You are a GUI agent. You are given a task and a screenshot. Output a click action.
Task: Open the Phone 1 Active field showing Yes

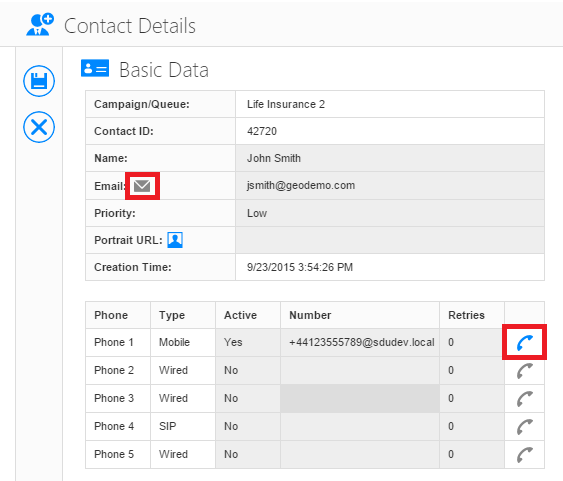click(x=248, y=342)
